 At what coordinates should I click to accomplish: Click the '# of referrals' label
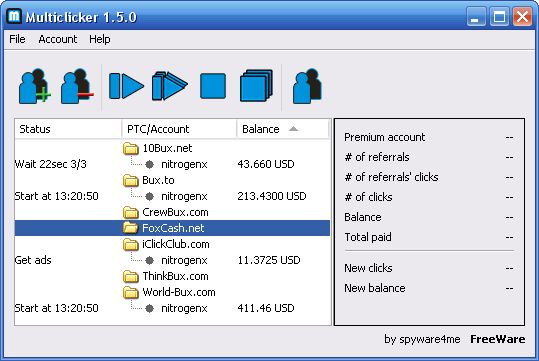click(x=377, y=157)
